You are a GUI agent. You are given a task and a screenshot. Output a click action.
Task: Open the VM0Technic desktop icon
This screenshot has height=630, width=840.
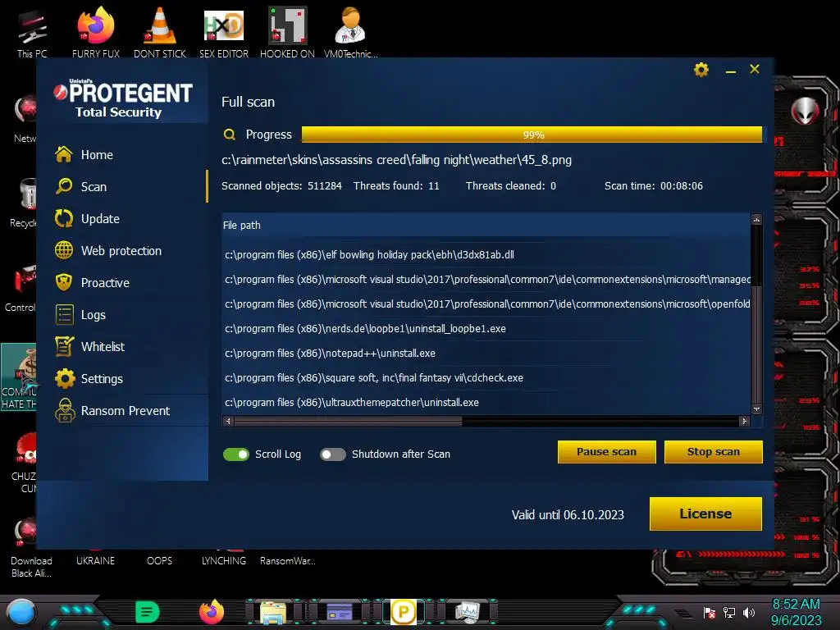tap(350, 32)
